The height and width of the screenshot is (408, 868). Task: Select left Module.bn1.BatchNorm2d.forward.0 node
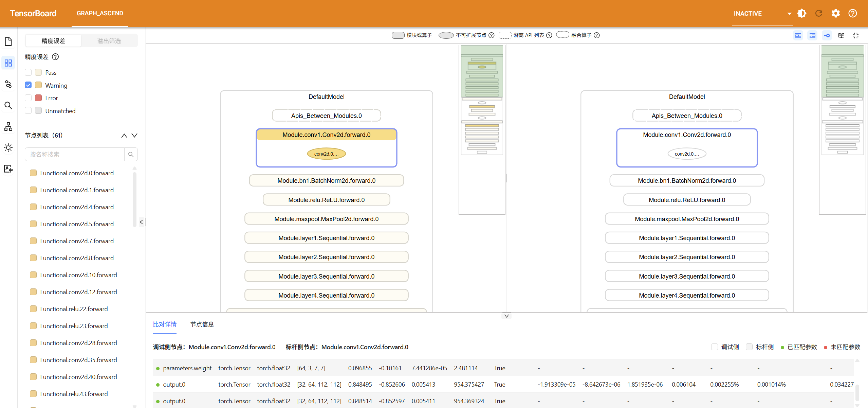pyautogui.click(x=326, y=180)
